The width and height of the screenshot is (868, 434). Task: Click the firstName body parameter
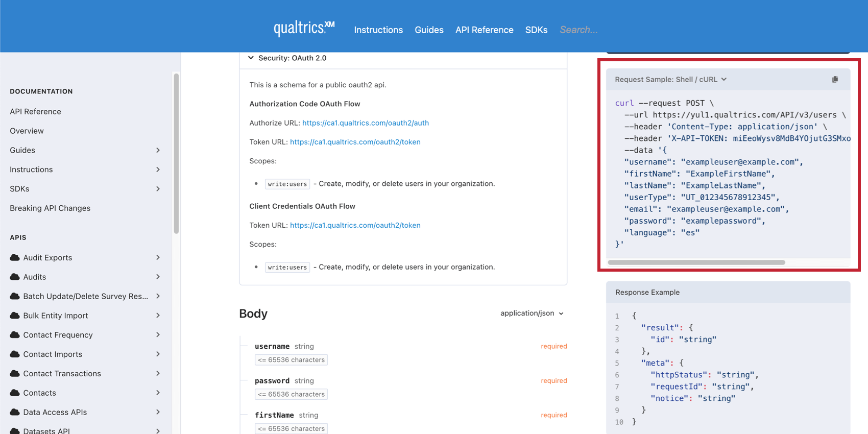274,415
